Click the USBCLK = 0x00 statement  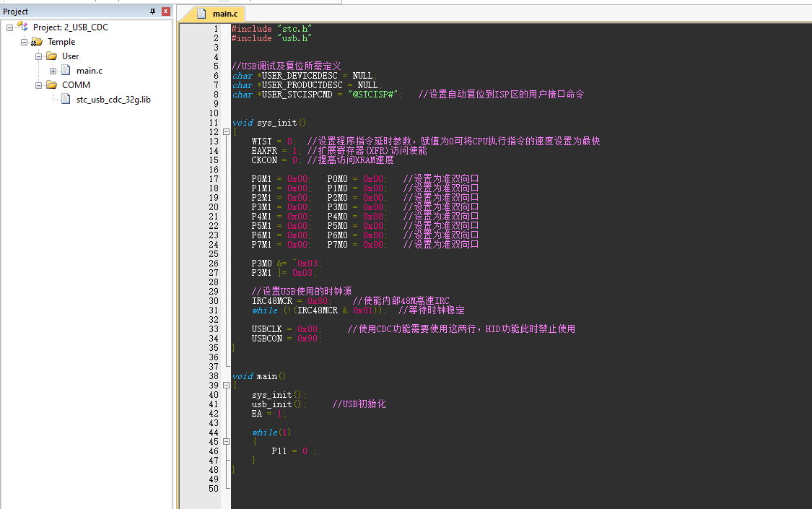[x=287, y=329]
